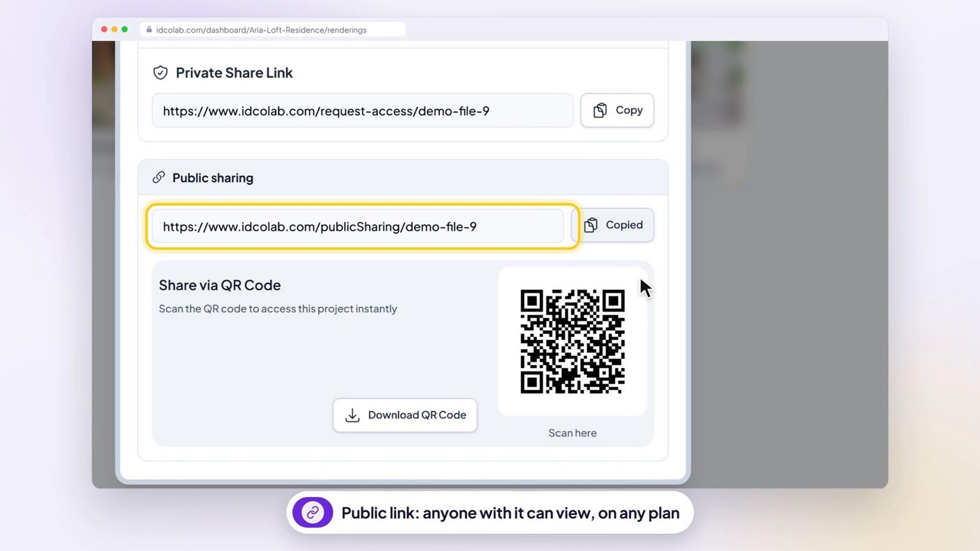
Task: Select the publicSharing link field
Action: (x=358, y=226)
